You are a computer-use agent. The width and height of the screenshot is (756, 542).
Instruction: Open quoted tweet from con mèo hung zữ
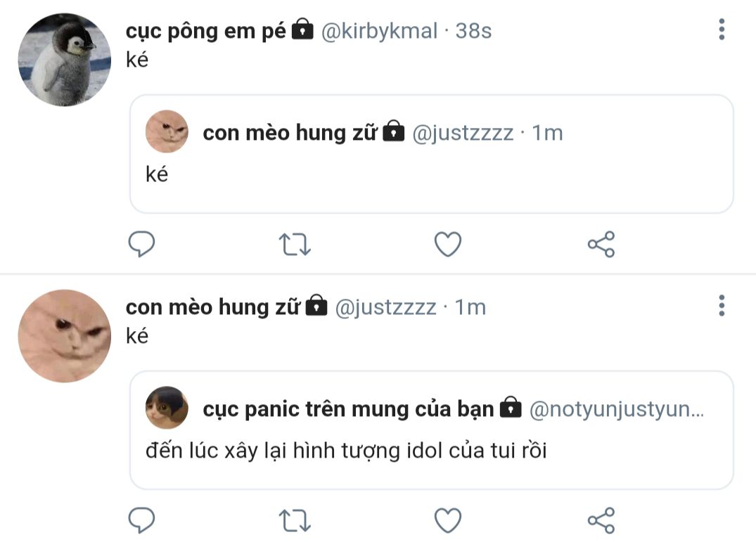pos(432,154)
